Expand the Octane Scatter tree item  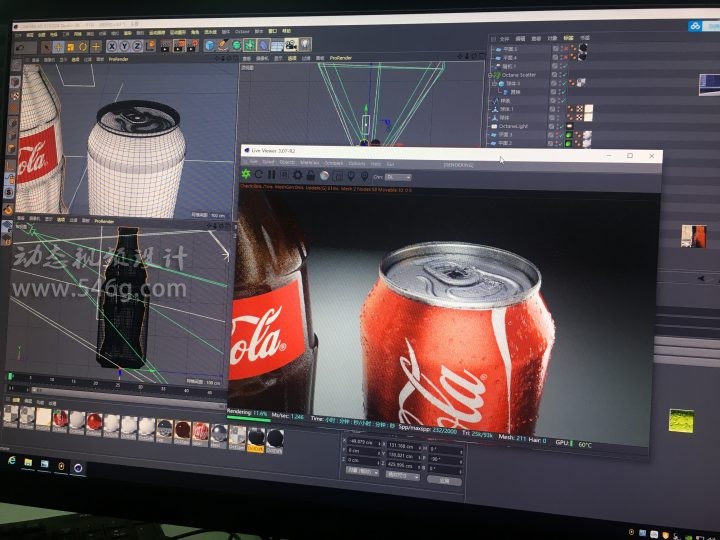(490, 74)
